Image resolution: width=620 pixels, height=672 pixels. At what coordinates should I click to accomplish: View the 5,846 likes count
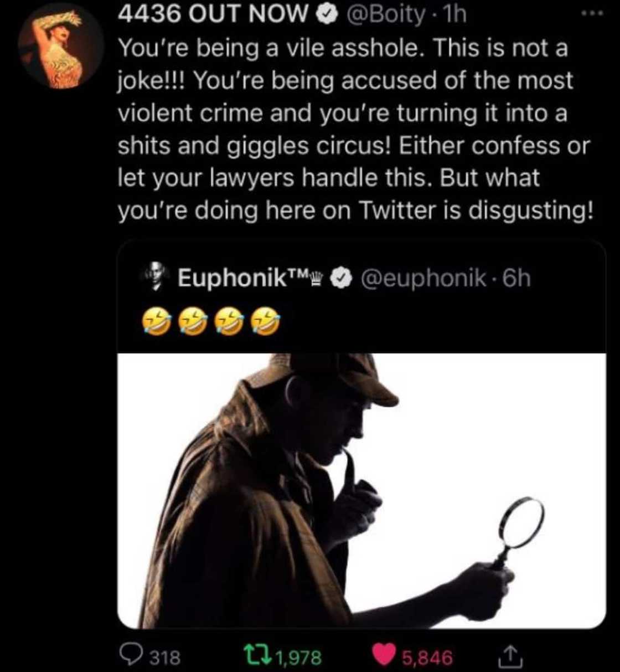(x=427, y=658)
